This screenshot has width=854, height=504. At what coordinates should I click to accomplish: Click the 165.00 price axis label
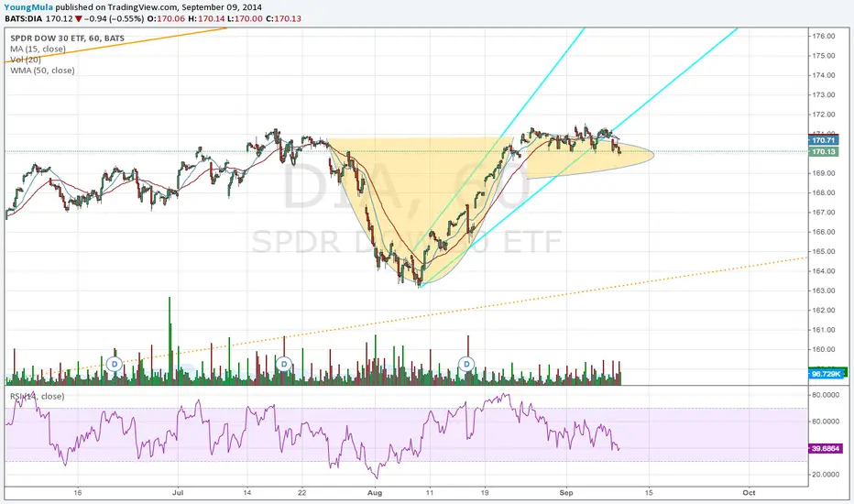pos(824,252)
